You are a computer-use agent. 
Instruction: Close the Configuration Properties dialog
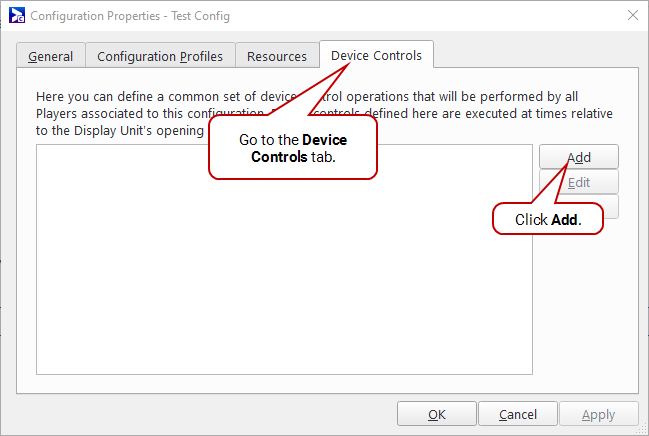point(632,15)
